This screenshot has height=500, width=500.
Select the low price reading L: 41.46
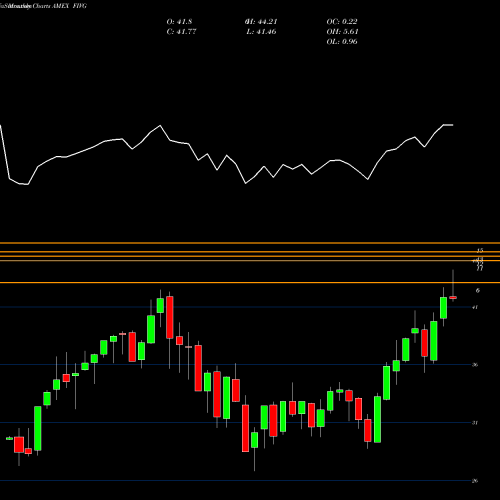click(261, 32)
